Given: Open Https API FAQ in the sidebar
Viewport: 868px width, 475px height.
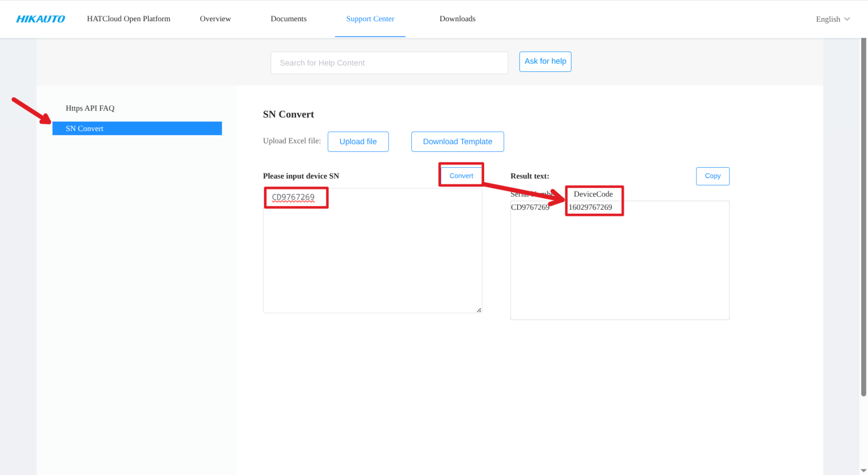Looking at the screenshot, I should coord(90,108).
